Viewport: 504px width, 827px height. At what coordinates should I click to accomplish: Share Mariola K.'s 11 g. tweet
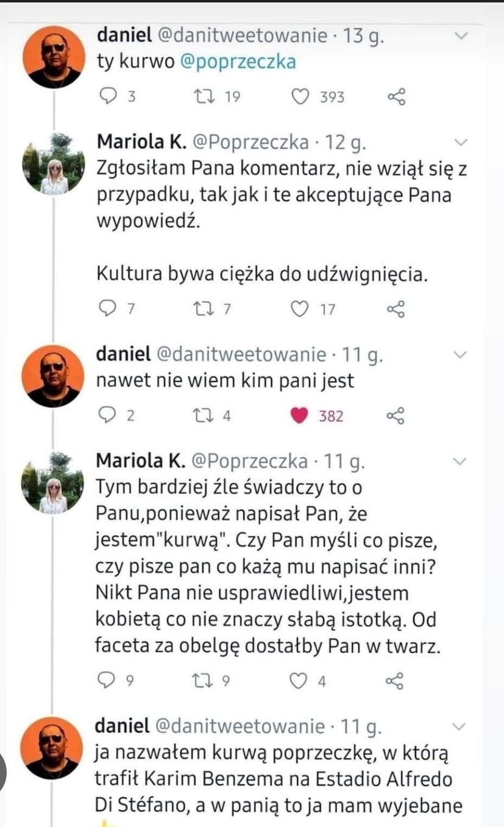(396, 681)
